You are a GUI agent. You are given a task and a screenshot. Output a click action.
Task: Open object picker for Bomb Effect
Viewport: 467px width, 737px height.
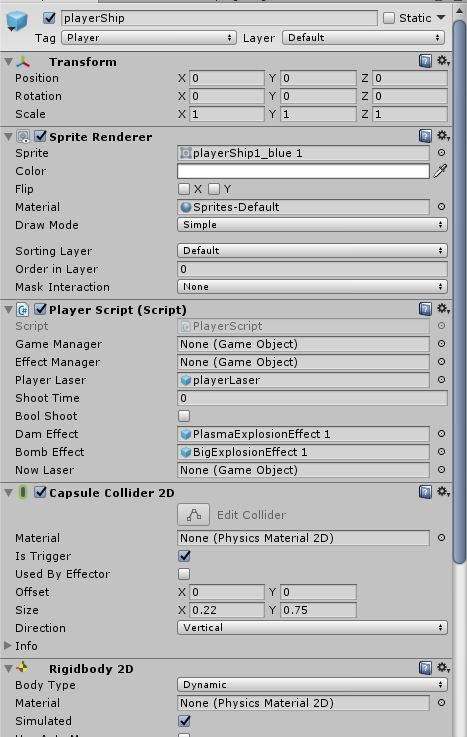click(x=441, y=452)
